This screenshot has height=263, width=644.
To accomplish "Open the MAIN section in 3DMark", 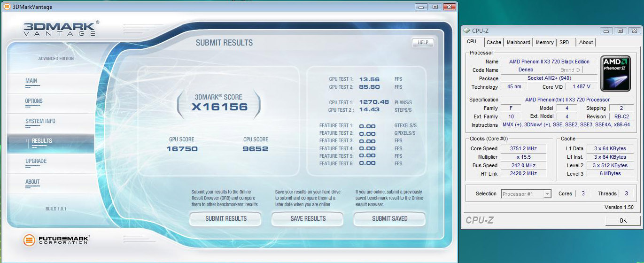I will [31, 81].
